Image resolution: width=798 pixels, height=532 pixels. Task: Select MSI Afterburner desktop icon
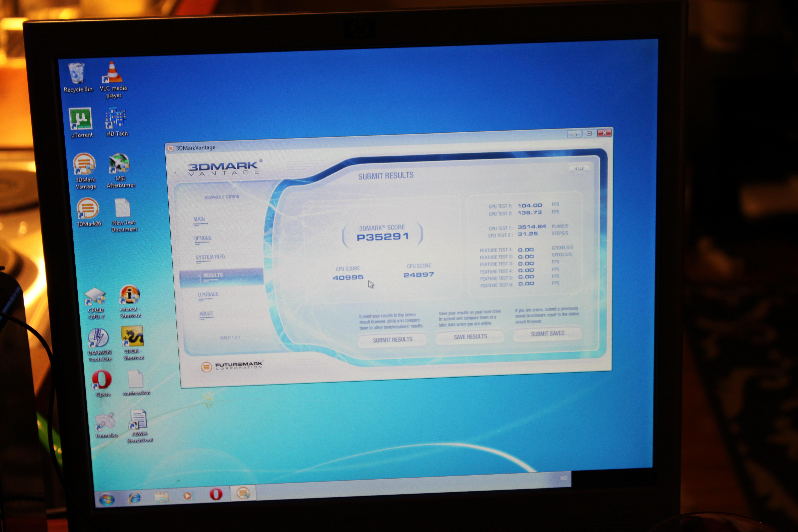(x=120, y=170)
